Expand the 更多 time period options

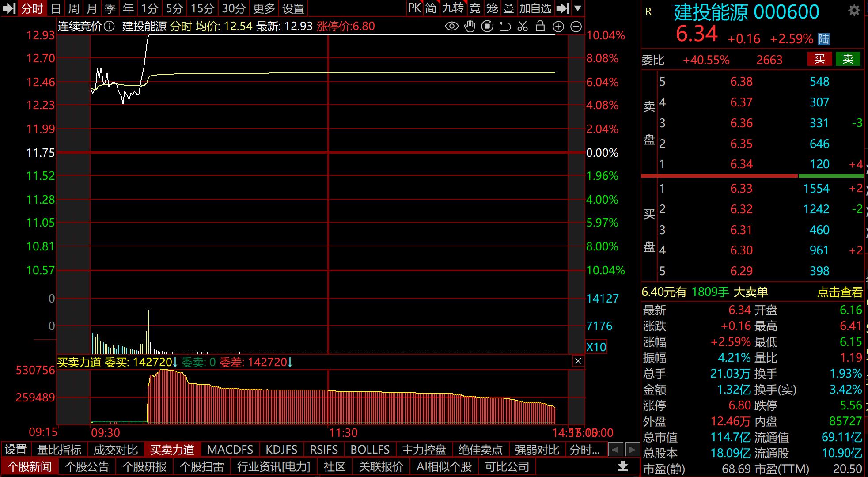(x=264, y=8)
